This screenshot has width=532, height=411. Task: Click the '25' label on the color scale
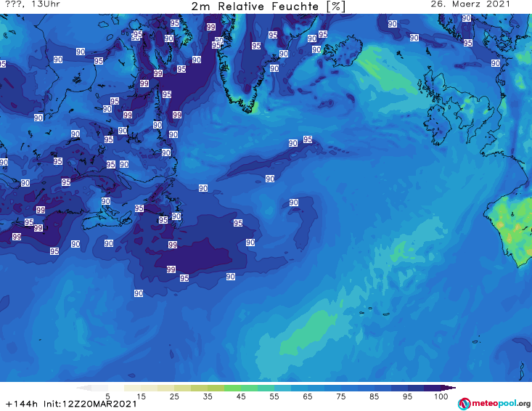174,396
